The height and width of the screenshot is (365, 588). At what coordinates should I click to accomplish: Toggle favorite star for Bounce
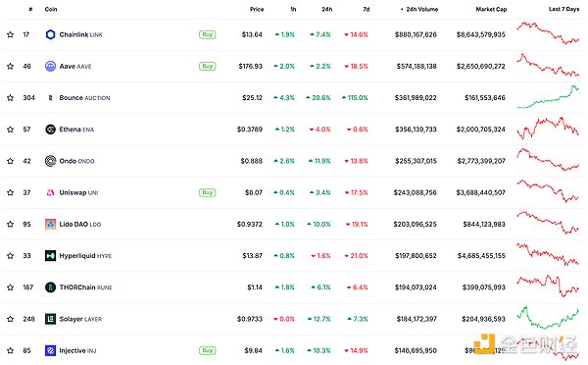(x=10, y=98)
